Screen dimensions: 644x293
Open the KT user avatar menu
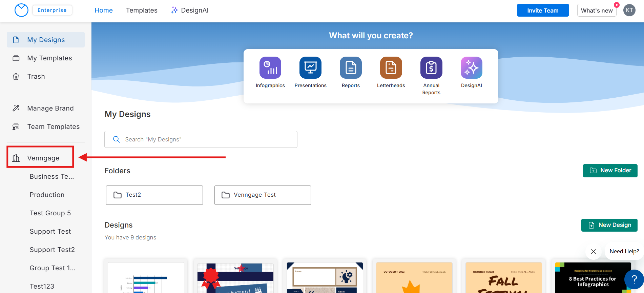point(629,10)
